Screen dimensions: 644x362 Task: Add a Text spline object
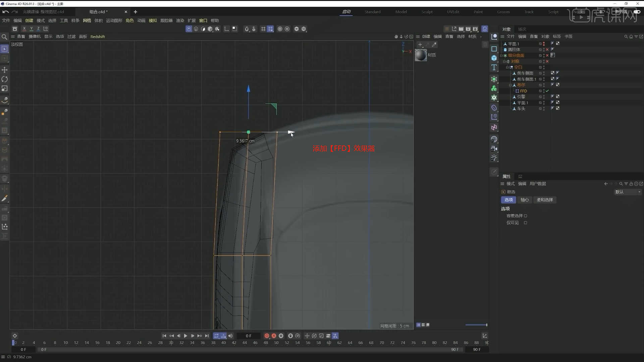coord(494,67)
